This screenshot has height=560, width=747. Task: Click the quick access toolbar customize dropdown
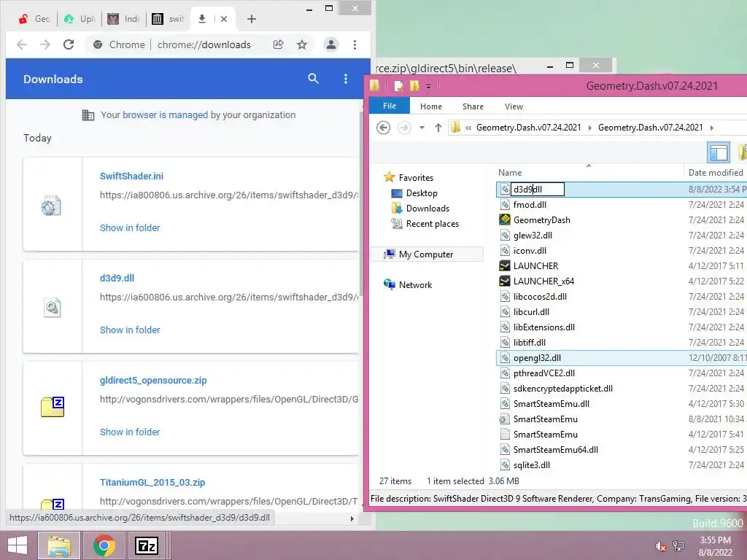tap(428, 86)
